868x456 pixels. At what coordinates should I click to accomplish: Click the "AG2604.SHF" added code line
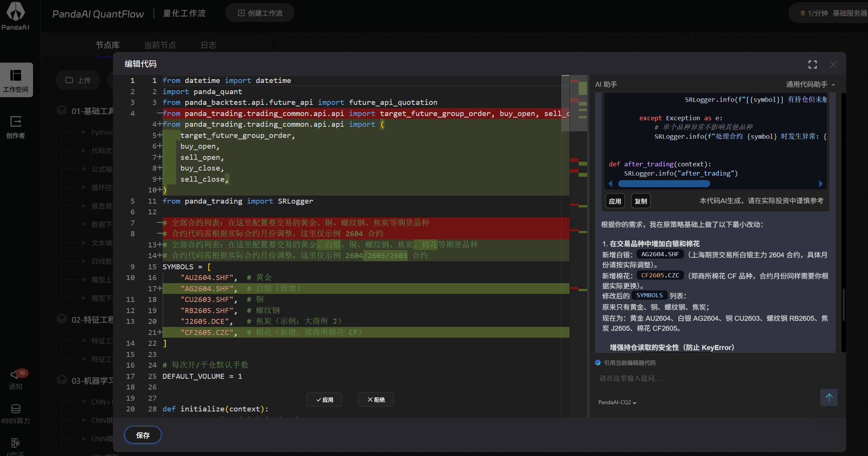366,289
